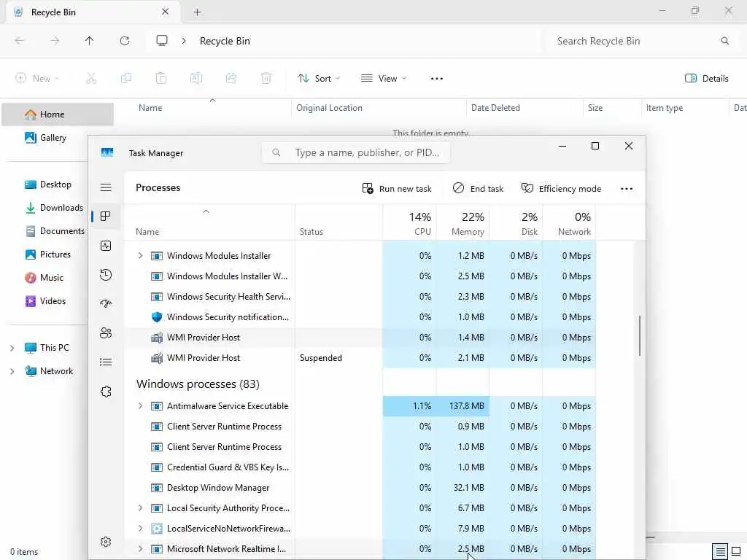Go forward in File Explorer
The height and width of the screenshot is (560, 747).
pos(55,41)
